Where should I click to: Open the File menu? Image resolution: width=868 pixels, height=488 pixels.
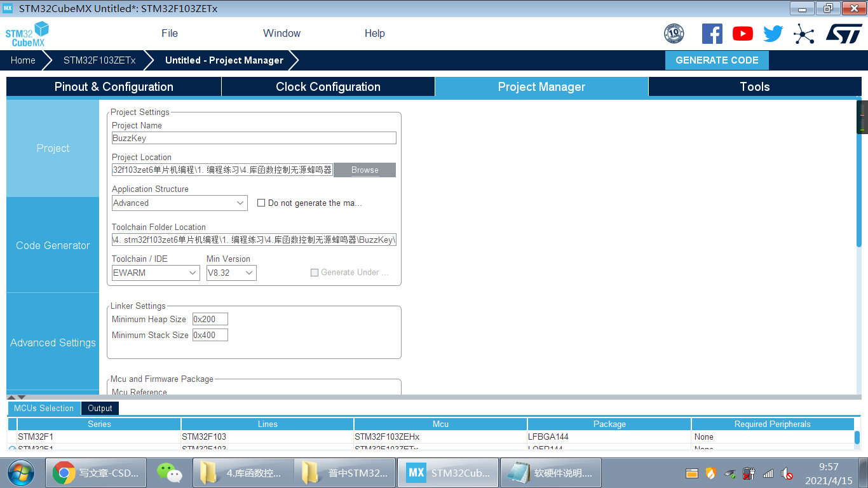coord(169,33)
